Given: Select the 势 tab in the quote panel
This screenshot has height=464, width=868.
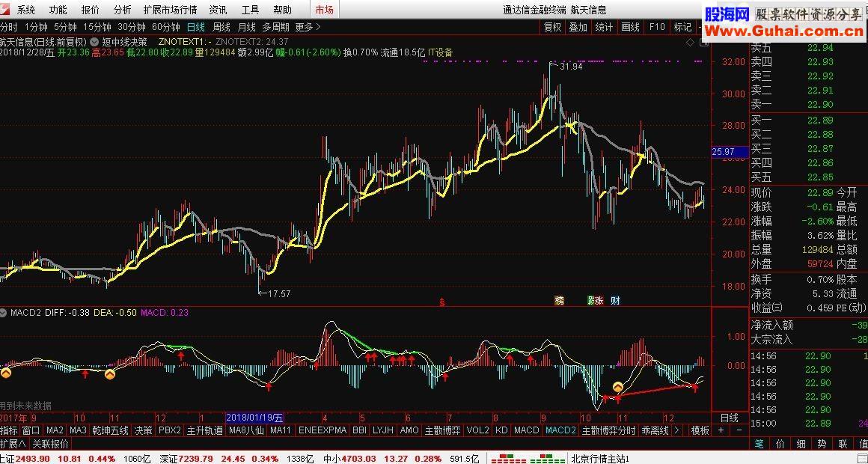Looking at the screenshot, I should click(822, 444).
